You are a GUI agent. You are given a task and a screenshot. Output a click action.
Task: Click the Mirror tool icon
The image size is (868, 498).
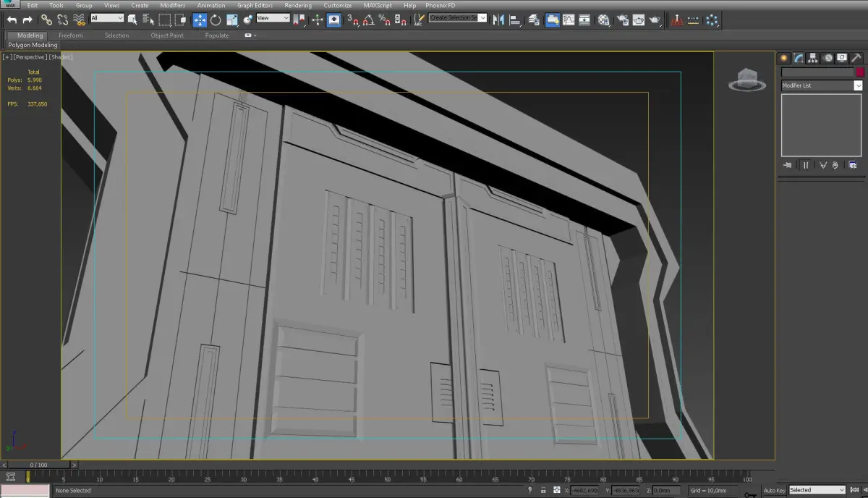coord(498,20)
